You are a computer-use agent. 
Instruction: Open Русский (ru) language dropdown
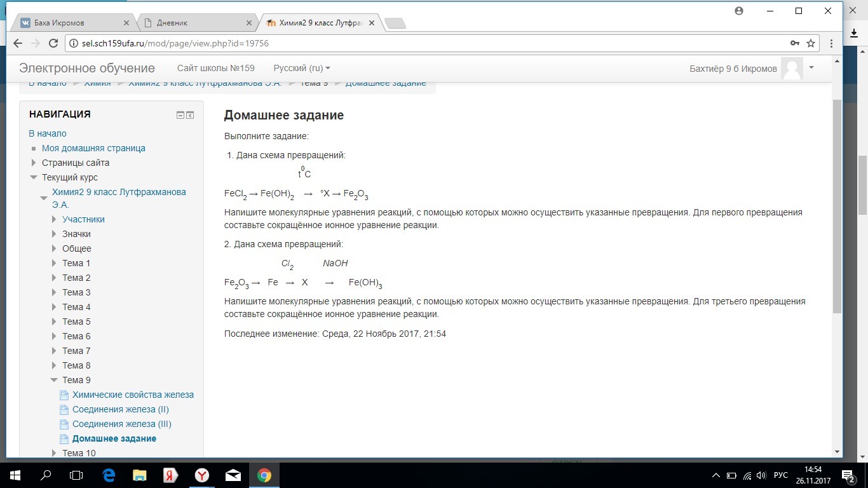[302, 68]
